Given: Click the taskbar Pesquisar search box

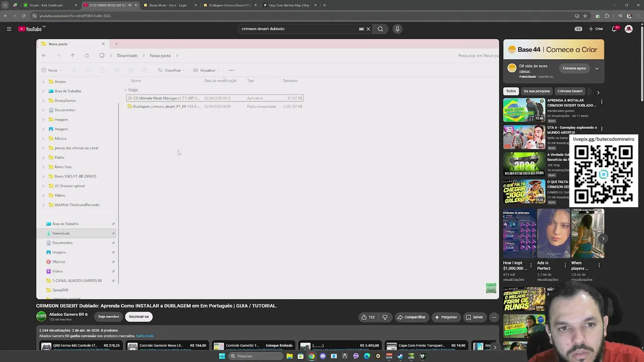Looking at the screenshot, I should [x=255, y=356].
